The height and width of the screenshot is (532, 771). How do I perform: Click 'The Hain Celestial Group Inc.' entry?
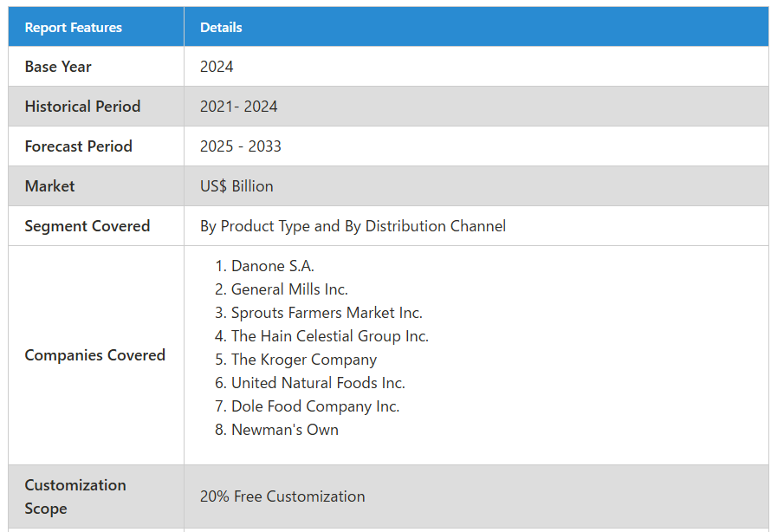click(x=330, y=336)
